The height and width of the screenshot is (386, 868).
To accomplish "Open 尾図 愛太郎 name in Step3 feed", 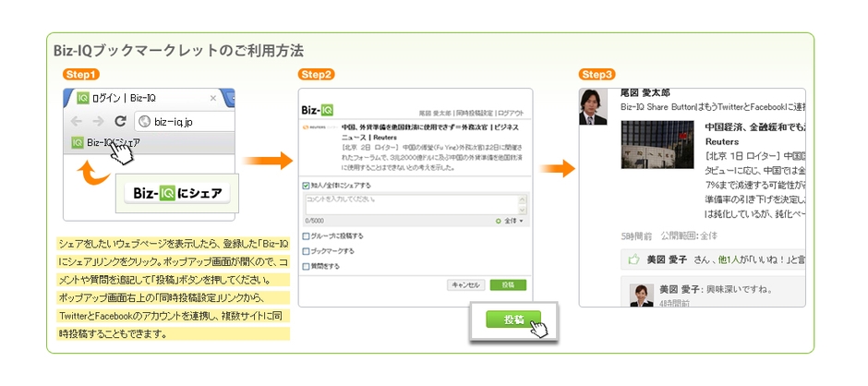I will click(645, 93).
